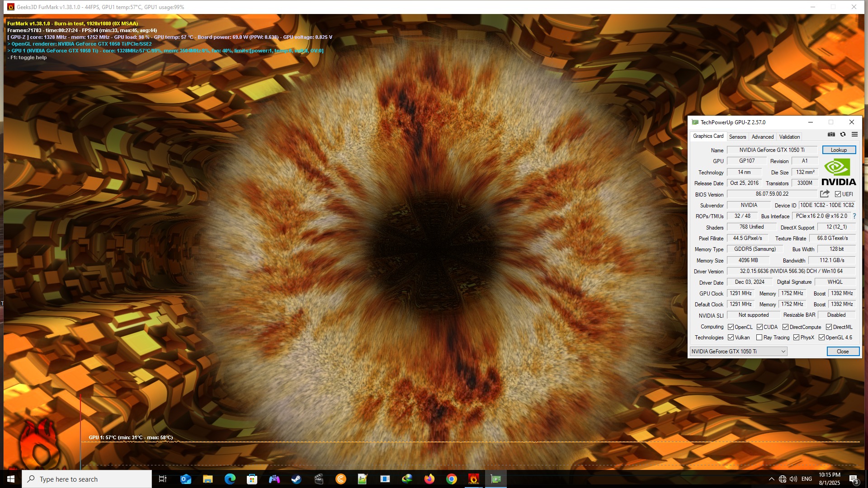Open Task View on the taskbar
This screenshot has width=868, height=488.
(163, 479)
